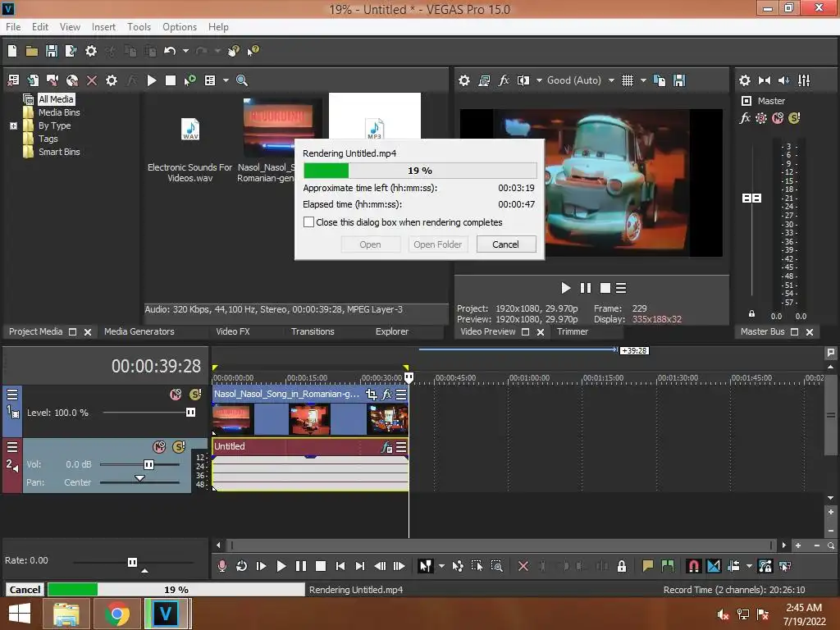Mute video track 1
This screenshot has height=630, width=840.
[x=176, y=395]
